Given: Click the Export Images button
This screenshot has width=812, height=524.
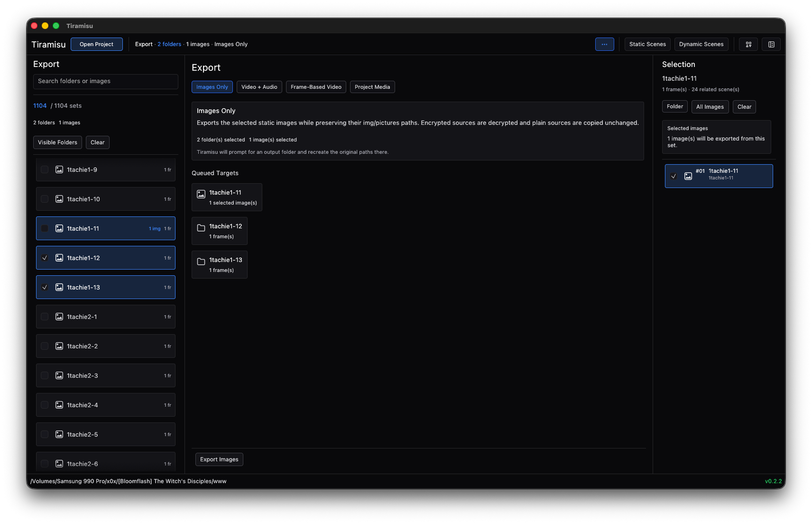Looking at the screenshot, I should click(219, 460).
